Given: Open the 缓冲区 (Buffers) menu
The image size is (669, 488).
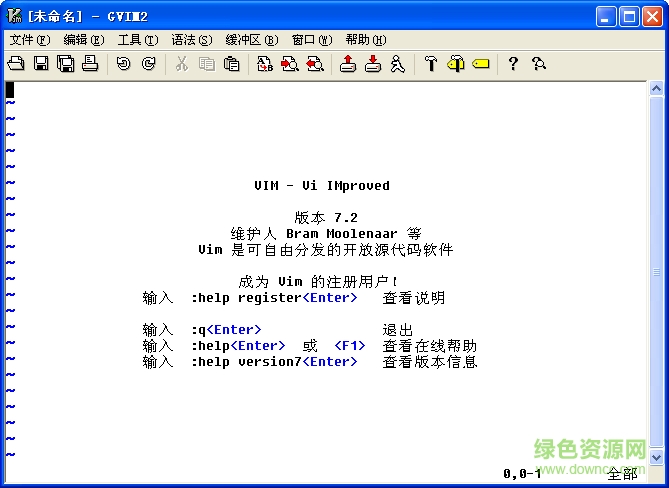Looking at the screenshot, I should click(251, 40).
